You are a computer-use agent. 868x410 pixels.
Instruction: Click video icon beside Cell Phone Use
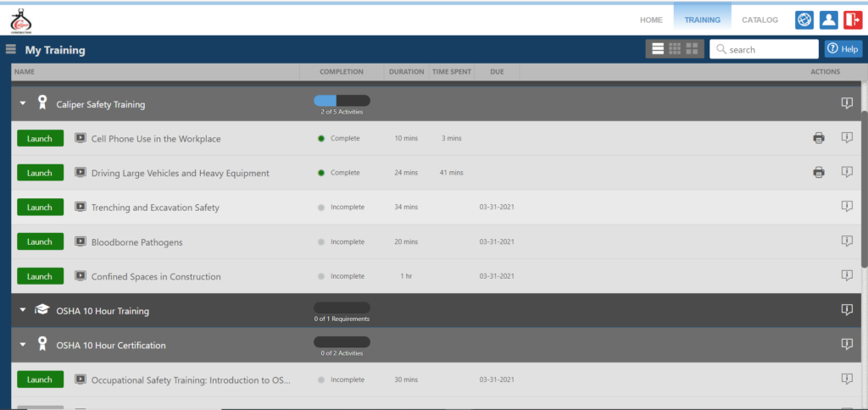point(81,138)
